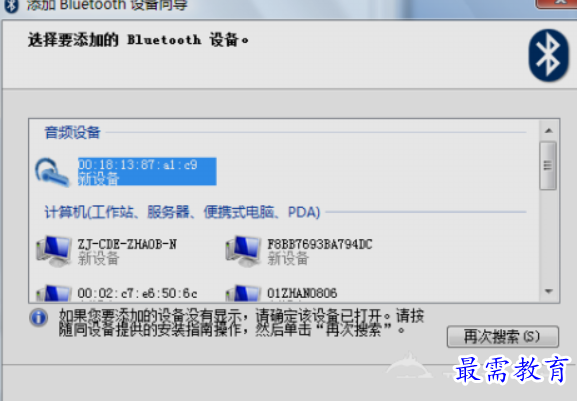The height and width of the screenshot is (401, 577).
Task: Click the Bluetooth icon in title bar
Action: (x=11, y=6)
